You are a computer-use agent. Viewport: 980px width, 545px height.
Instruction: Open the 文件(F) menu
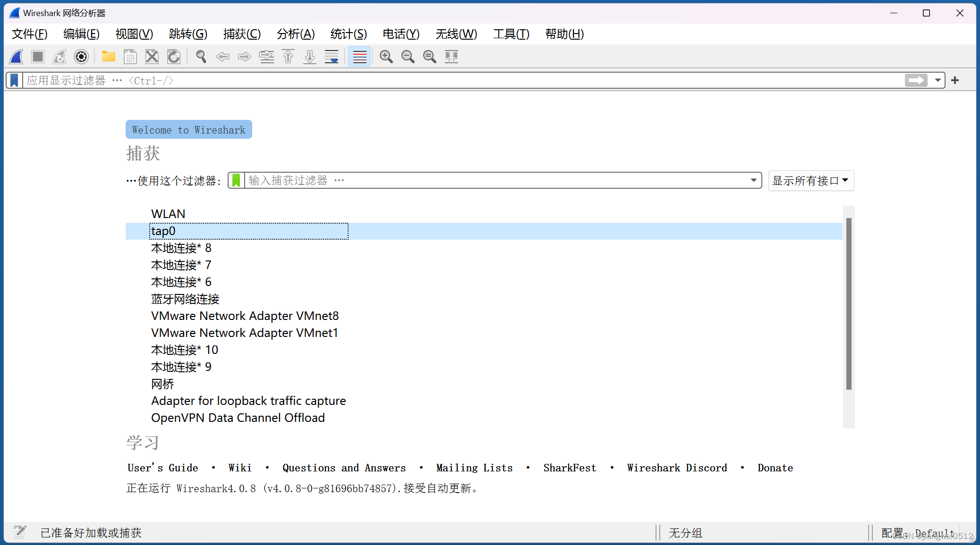(x=30, y=34)
